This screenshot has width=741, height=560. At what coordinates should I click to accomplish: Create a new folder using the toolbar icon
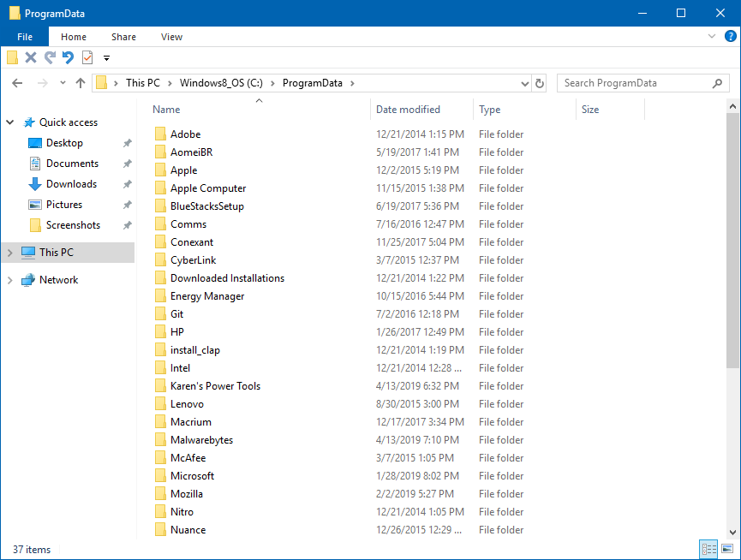tap(12, 58)
